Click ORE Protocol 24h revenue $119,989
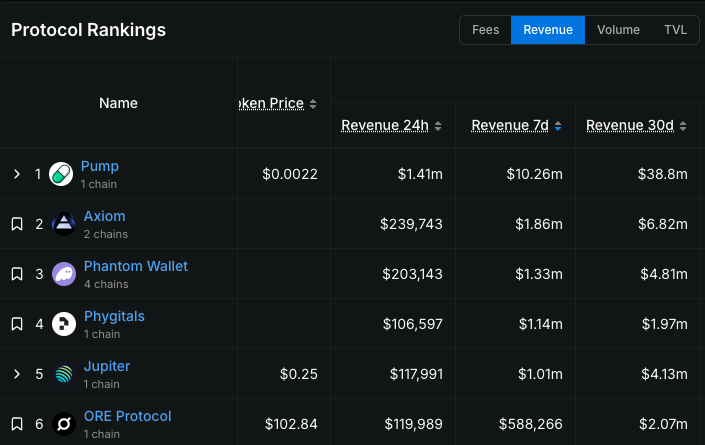The width and height of the screenshot is (705, 445). pos(414,424)
